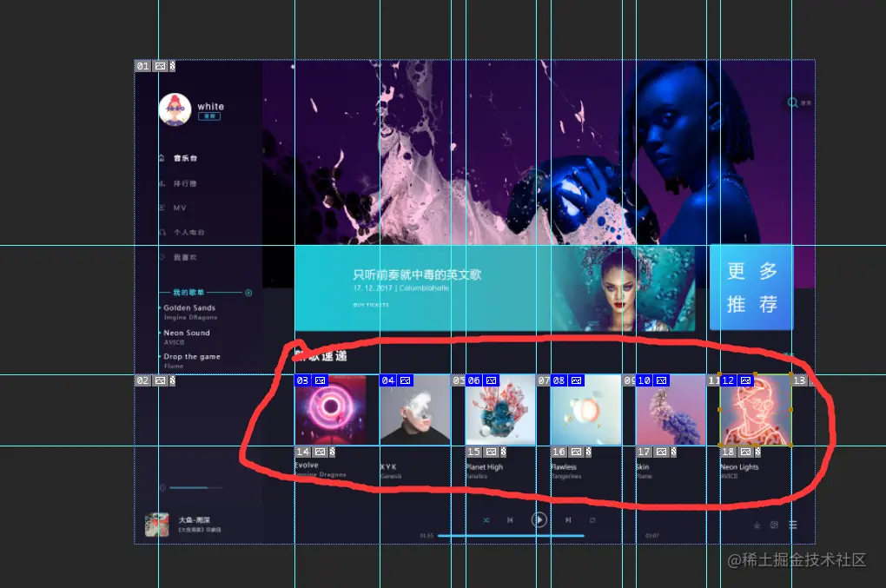Click the XYK song title
This screenshot has height=588, width=886.
[388, 467]
